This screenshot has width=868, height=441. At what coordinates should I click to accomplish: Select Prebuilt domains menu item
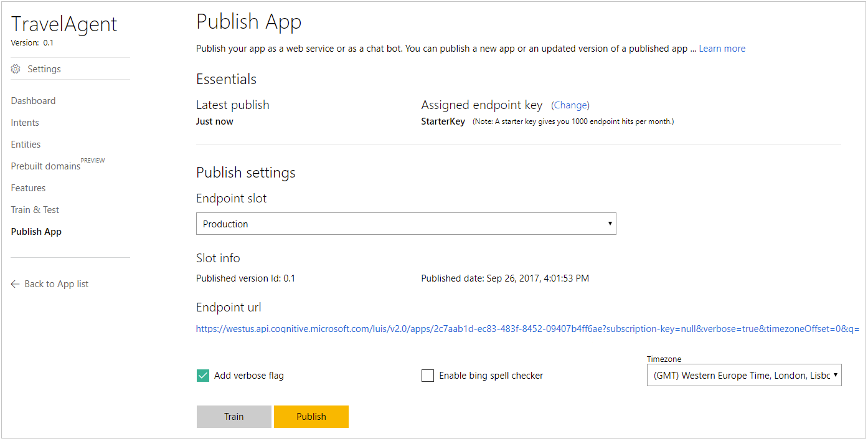(x=45, y=166)
